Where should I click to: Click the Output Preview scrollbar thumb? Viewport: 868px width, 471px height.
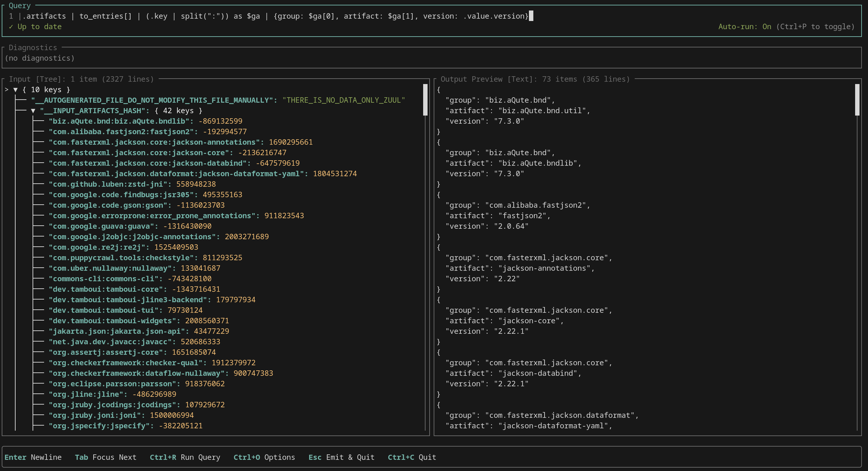857,100
